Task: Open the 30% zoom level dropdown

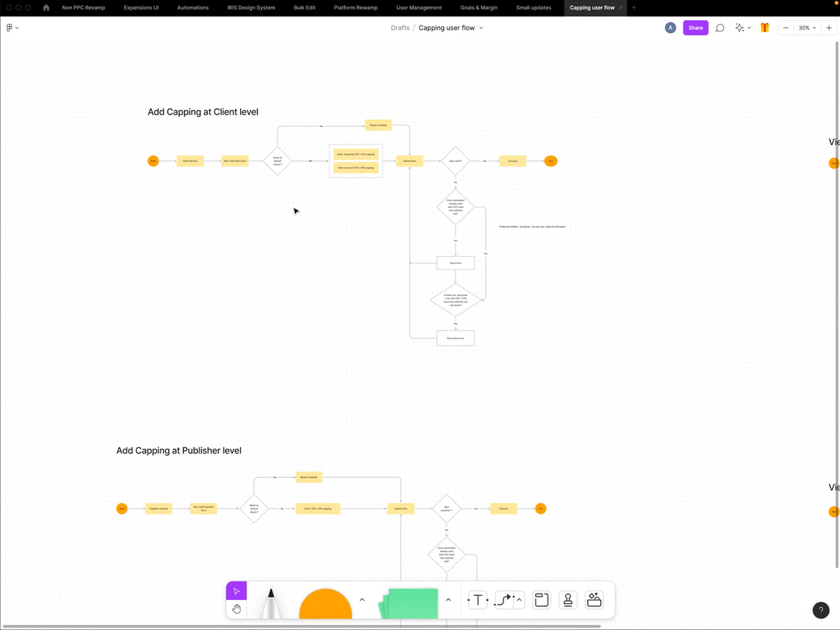Action: click(x=807, y=28)
